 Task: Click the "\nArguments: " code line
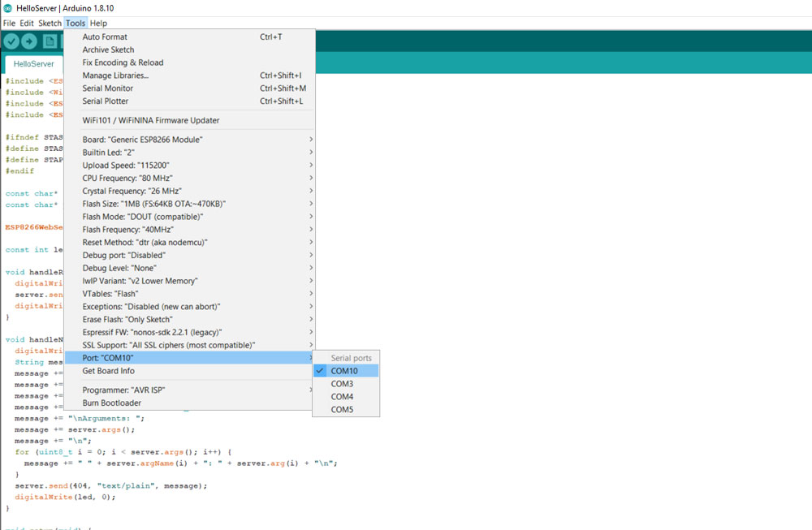click(80, 418)
